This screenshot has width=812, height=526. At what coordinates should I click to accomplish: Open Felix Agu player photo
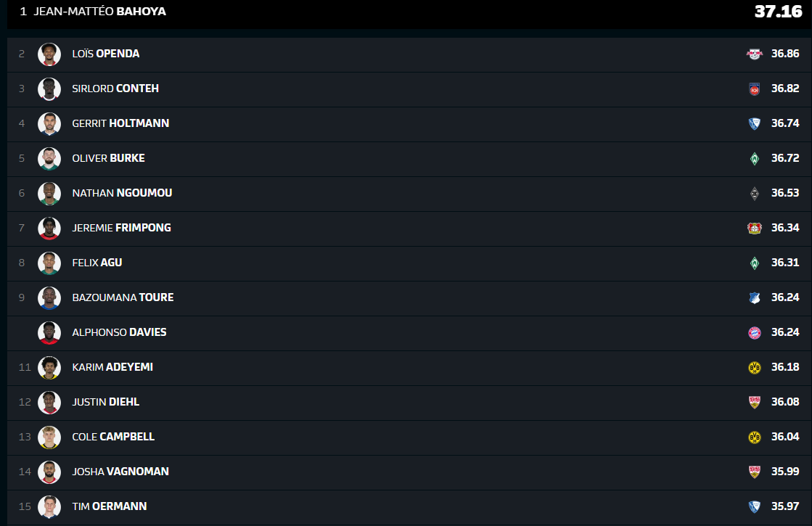point(49,263)
